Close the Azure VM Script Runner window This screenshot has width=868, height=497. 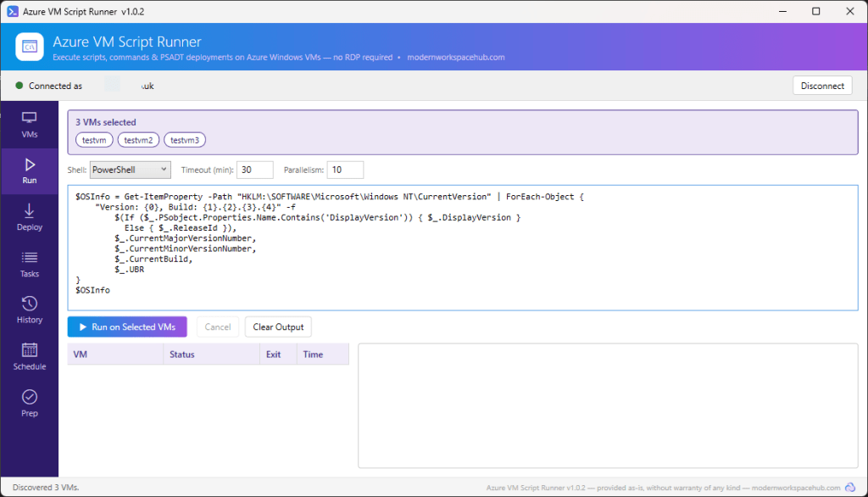850,11
